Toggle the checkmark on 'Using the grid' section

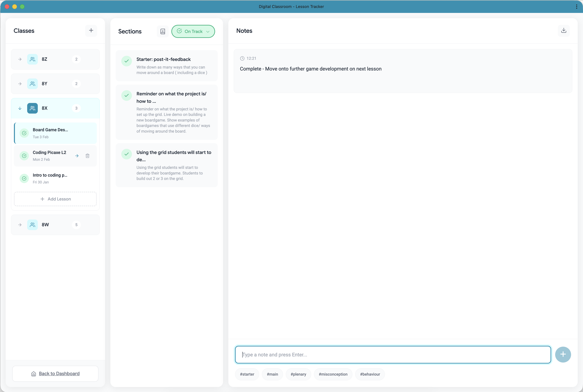point(126,154)
